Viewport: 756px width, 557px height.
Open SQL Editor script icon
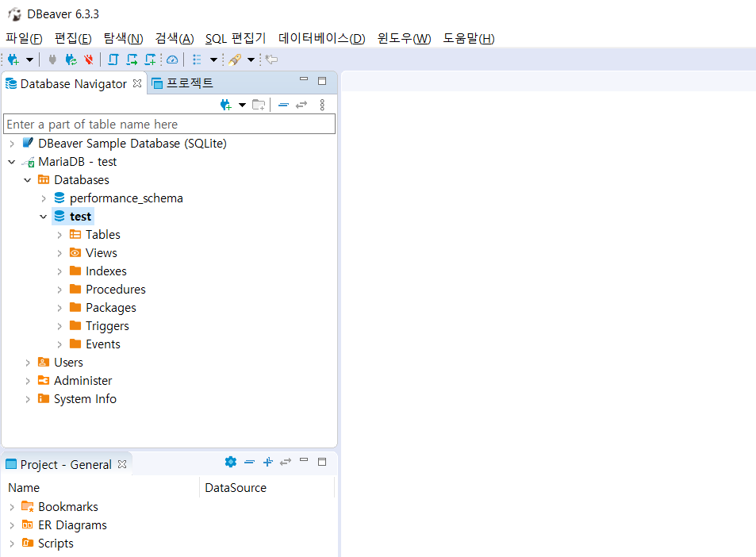click(113, 60)
